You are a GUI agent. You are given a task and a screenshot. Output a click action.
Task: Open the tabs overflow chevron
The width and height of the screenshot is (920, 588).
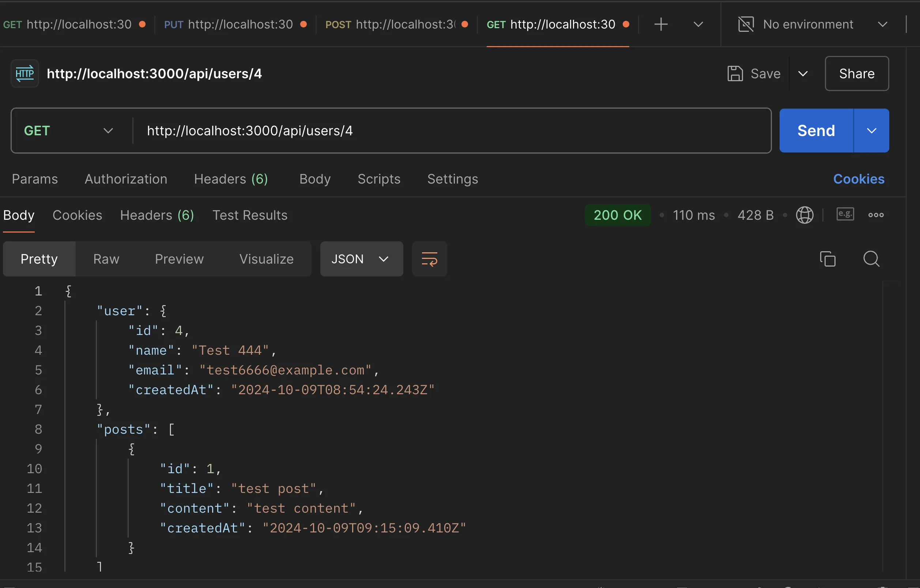pos(698,24)
